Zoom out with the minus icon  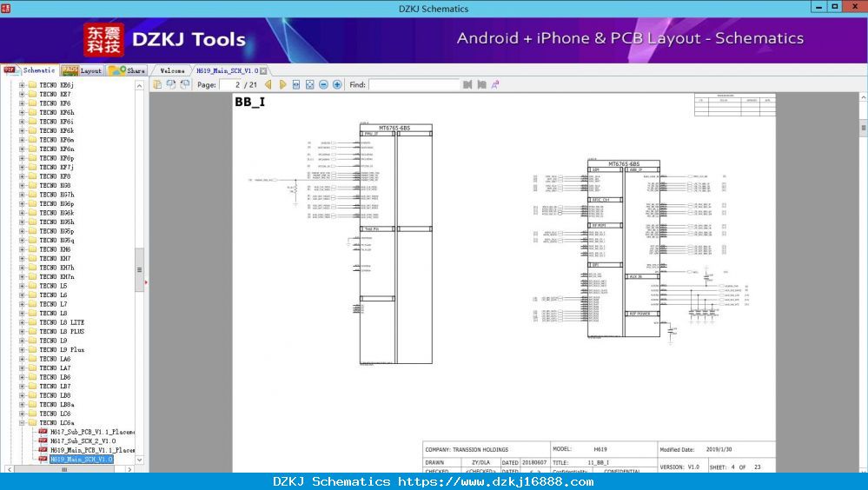click(x=323, y=85)
